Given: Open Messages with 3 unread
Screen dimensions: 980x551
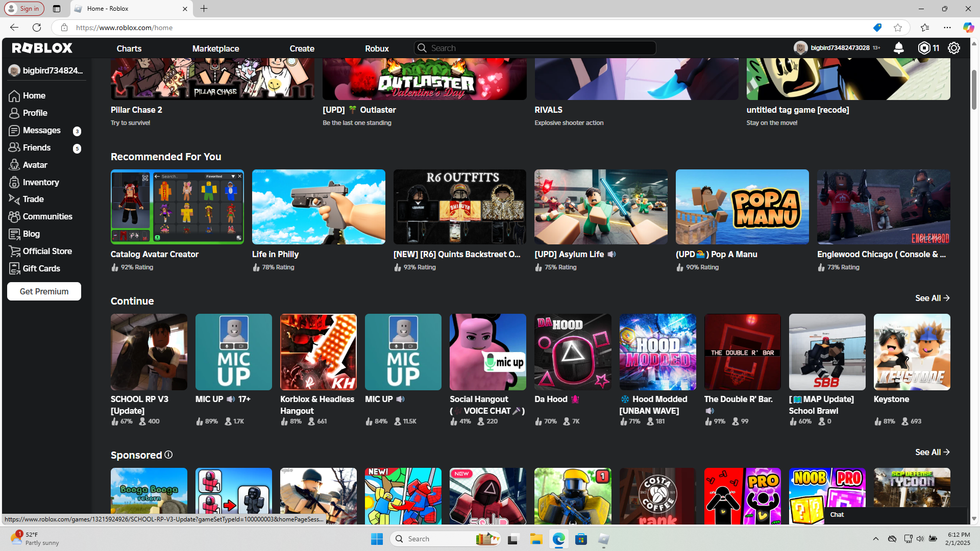Looking at the screenshot, I should (41, 130).
